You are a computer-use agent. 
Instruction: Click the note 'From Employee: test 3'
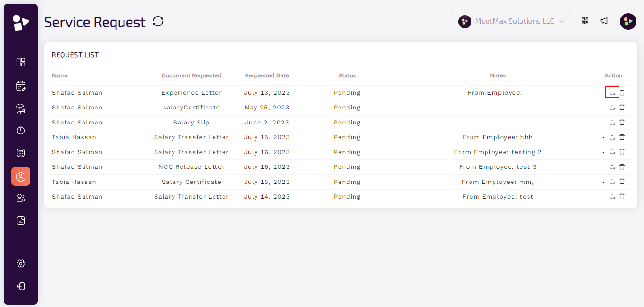pyautogui.click(x=498, y=167)
